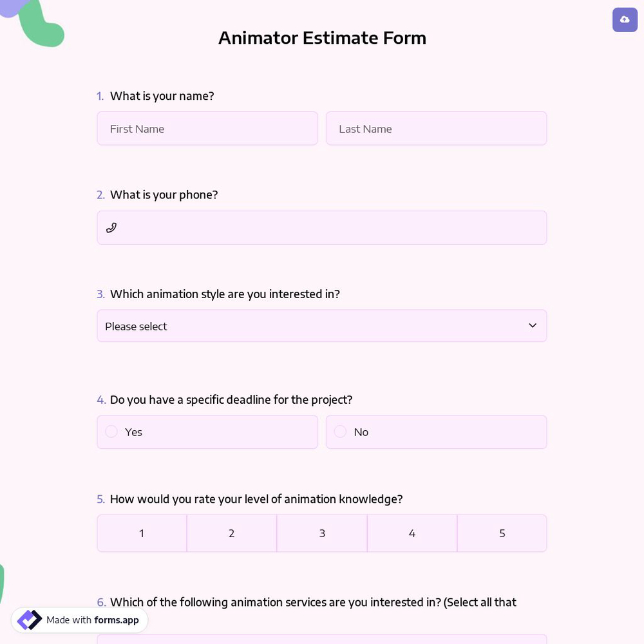644x644 pixels.
Task: Click the Last Name input field
Action: (436, 128)
